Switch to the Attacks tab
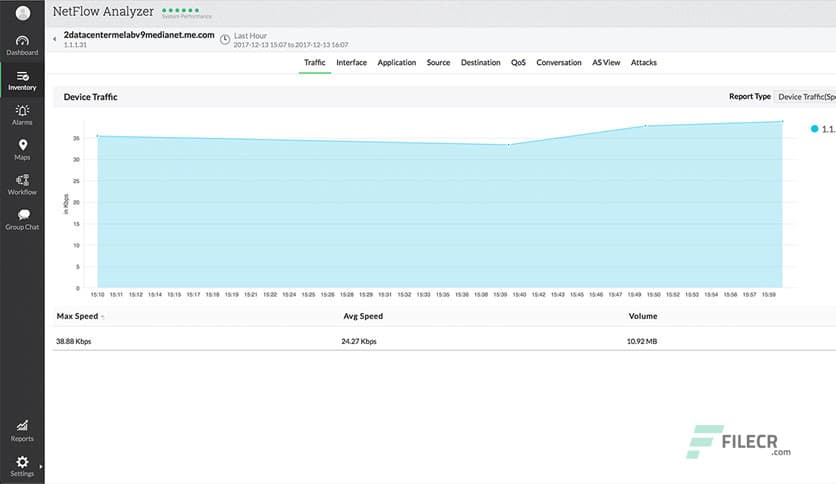Image resolution: width=836 pixels, height=484 pixels. tap(644, 62)
